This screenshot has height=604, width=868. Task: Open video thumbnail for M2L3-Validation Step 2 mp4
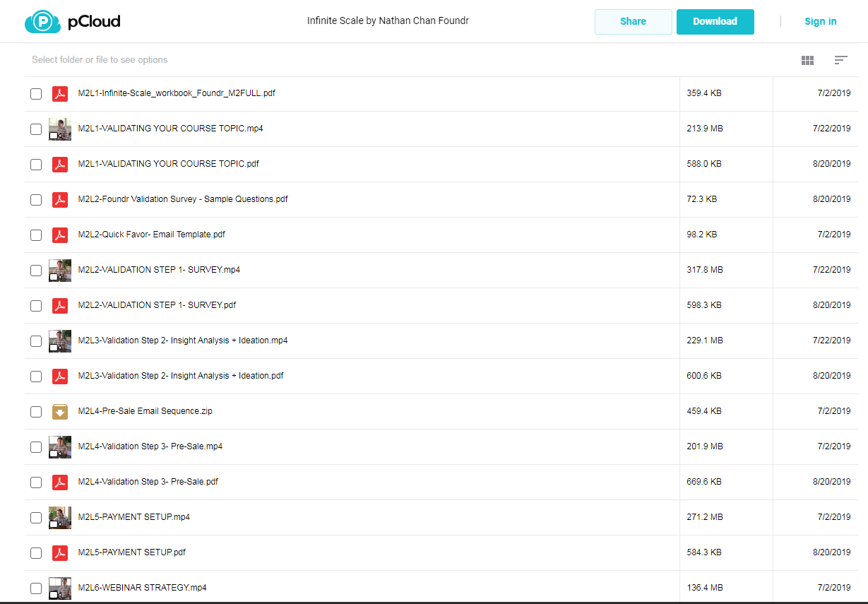(60, 341)
